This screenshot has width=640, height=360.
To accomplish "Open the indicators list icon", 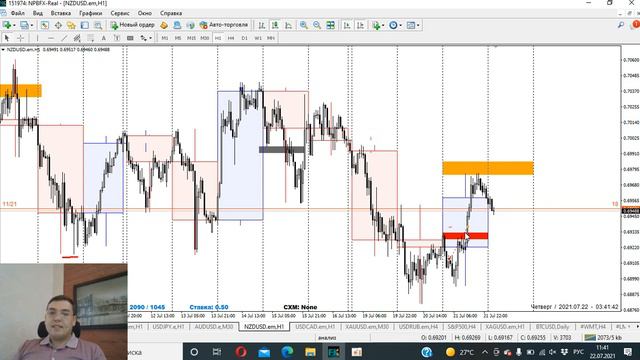I will 376,25.
